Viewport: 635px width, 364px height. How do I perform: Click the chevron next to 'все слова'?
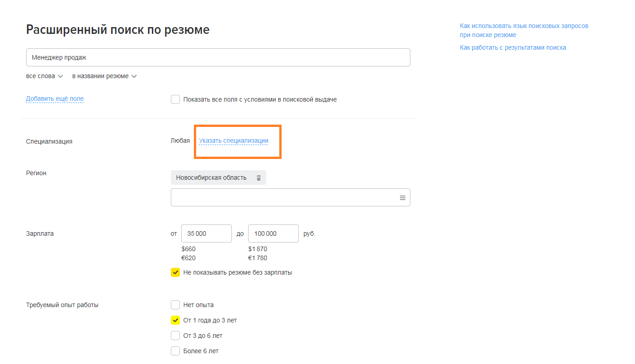tap(61, 76)
